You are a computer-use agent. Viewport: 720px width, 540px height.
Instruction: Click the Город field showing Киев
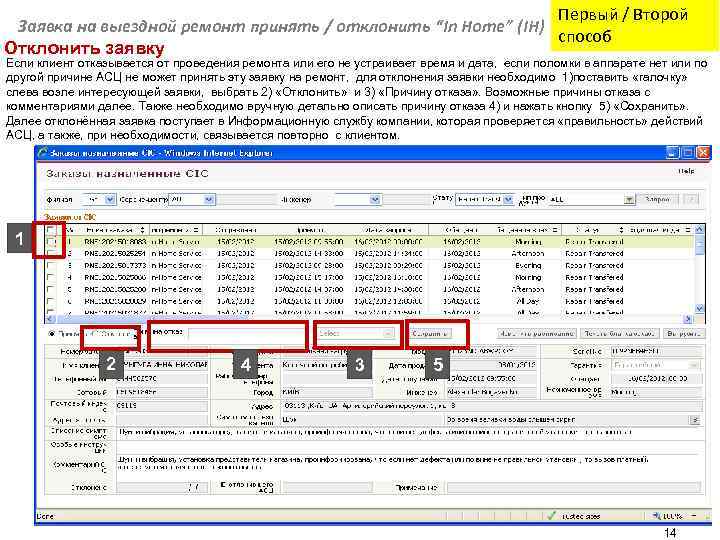pos(327,392)
